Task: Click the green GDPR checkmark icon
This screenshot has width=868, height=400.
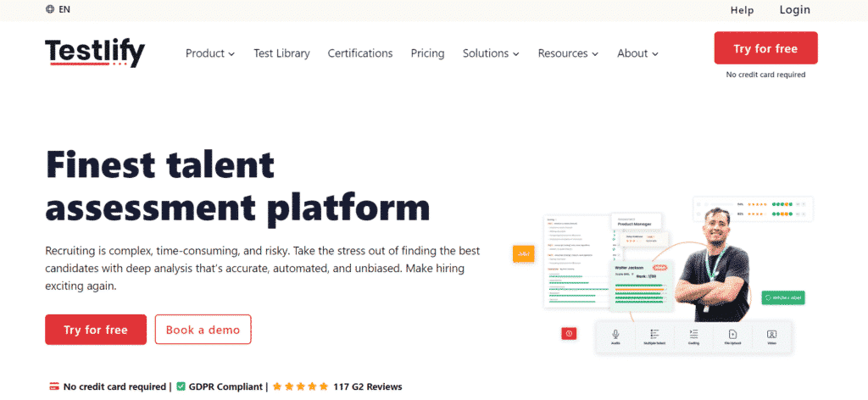Action: [x=181, y=386]
